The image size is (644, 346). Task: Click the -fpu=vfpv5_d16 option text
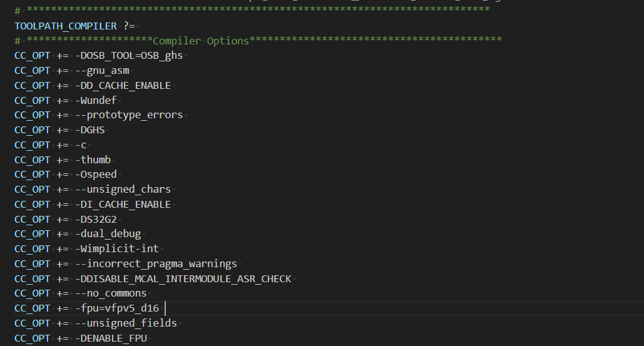(x=117, y=308)
